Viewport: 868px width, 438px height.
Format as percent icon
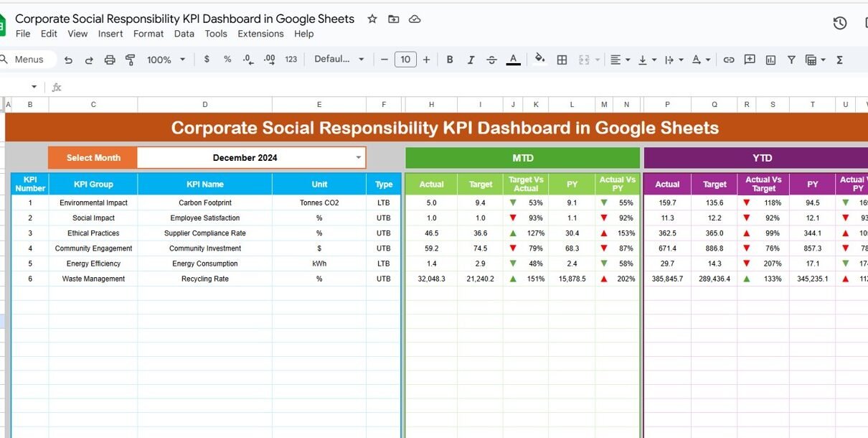point(227,60)
